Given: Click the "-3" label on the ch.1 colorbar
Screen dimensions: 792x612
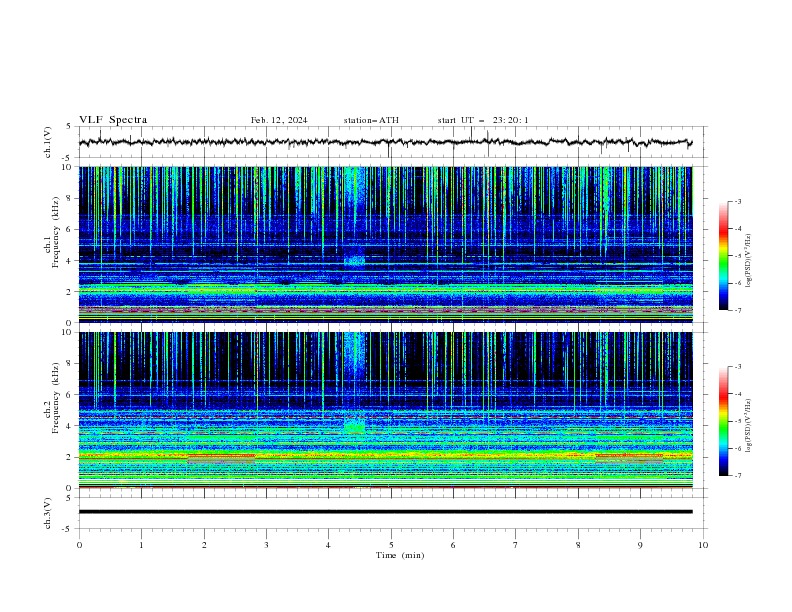Looking at the screenshot, I should coord(737,201).
